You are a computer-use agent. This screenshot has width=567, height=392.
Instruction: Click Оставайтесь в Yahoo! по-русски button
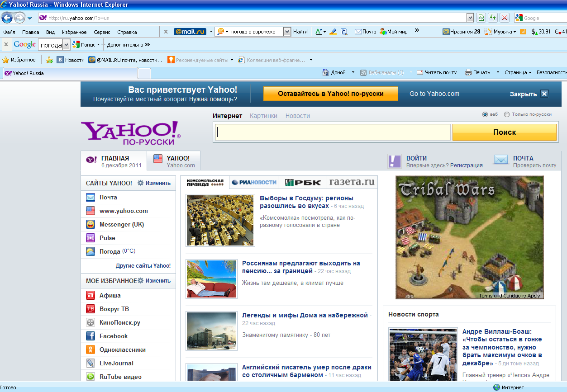point(331,94)
